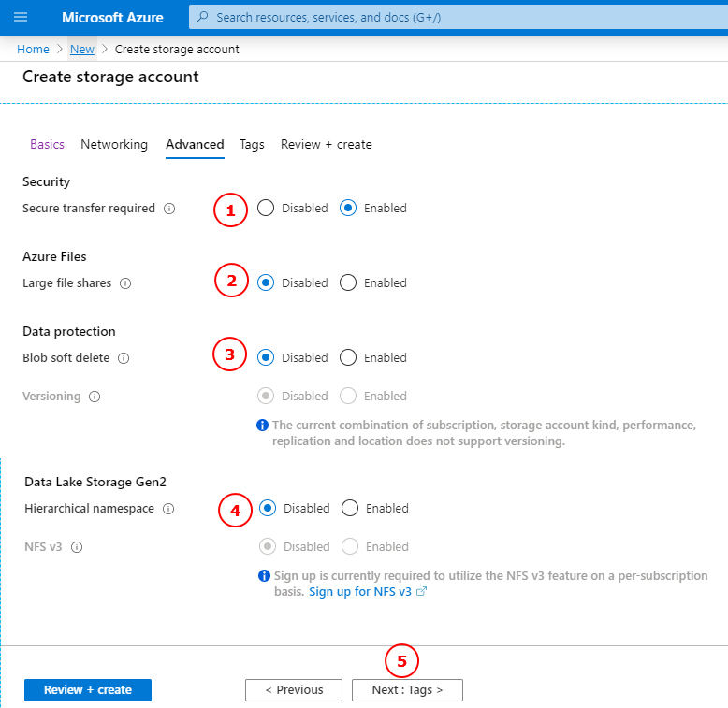Click the Next : Tags button
728x708 pixels.
tap(407, 690)
